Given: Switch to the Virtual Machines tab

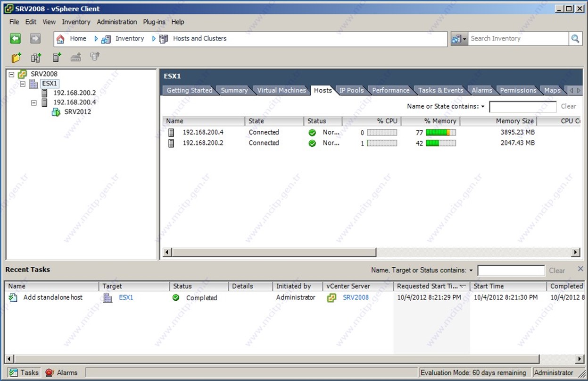Looking at the screenshot, I should pyautogui.click(x=282, y=90).
